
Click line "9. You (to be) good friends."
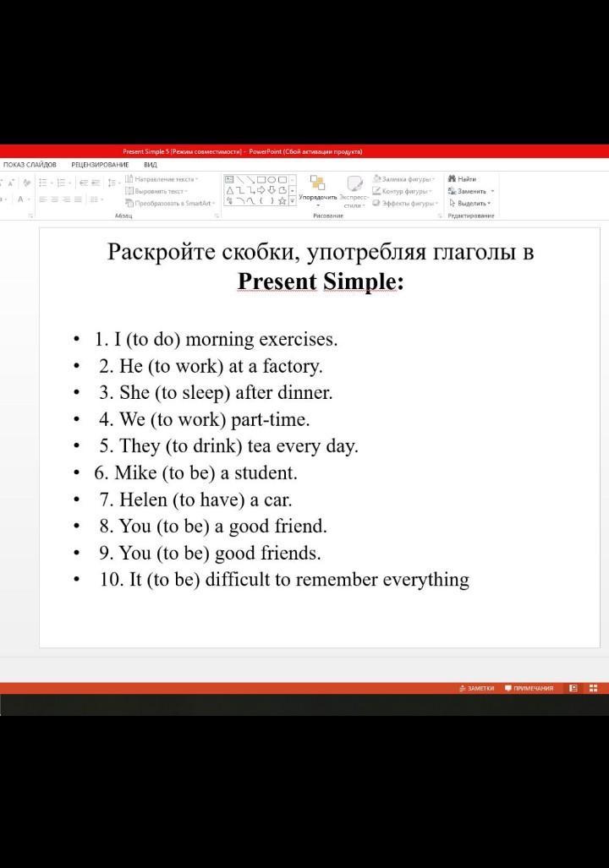(x=210, y=553)
